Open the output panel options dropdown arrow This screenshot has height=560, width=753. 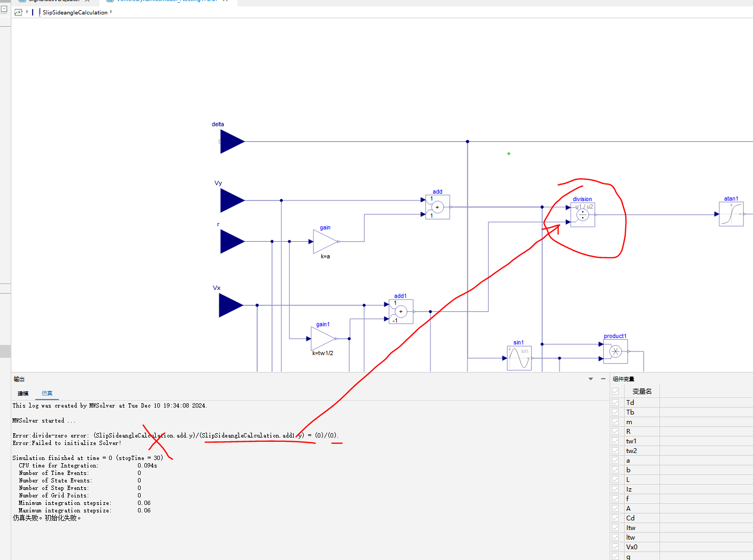591,379
